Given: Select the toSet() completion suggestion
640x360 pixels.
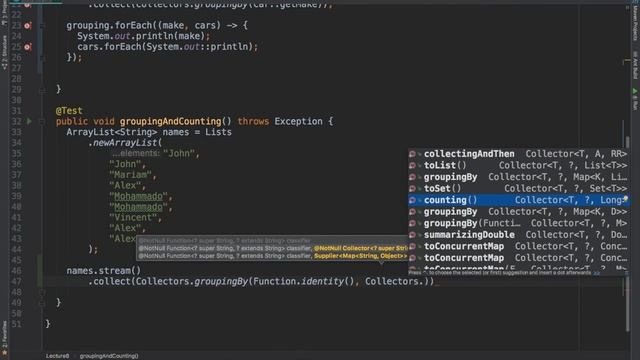Looking at the screenshot, I should (x=518, y=189).
